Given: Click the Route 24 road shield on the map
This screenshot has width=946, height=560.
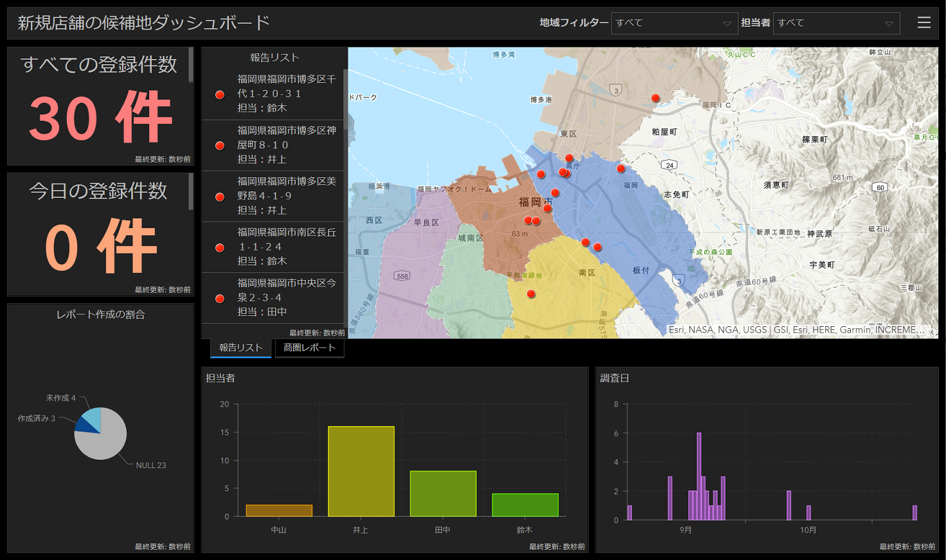Looking at the screenshot, I should click(x=670, y=165).
